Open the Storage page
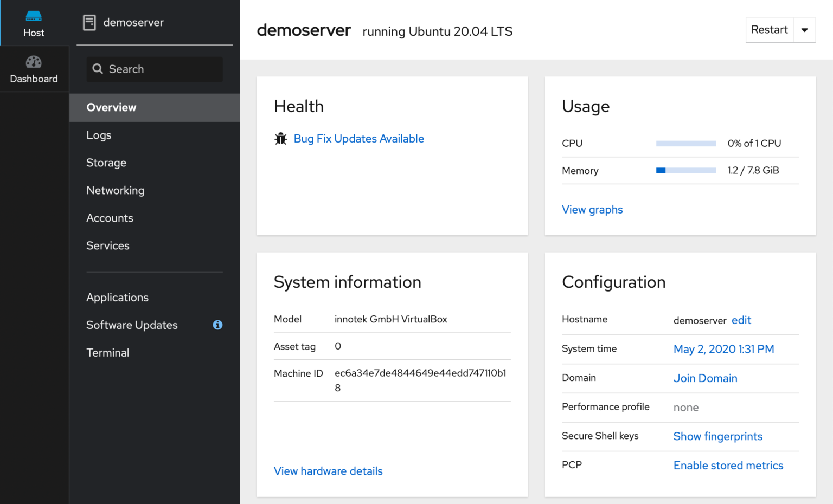This screenshot has width=833, height=504. click(x=106, y=163)
